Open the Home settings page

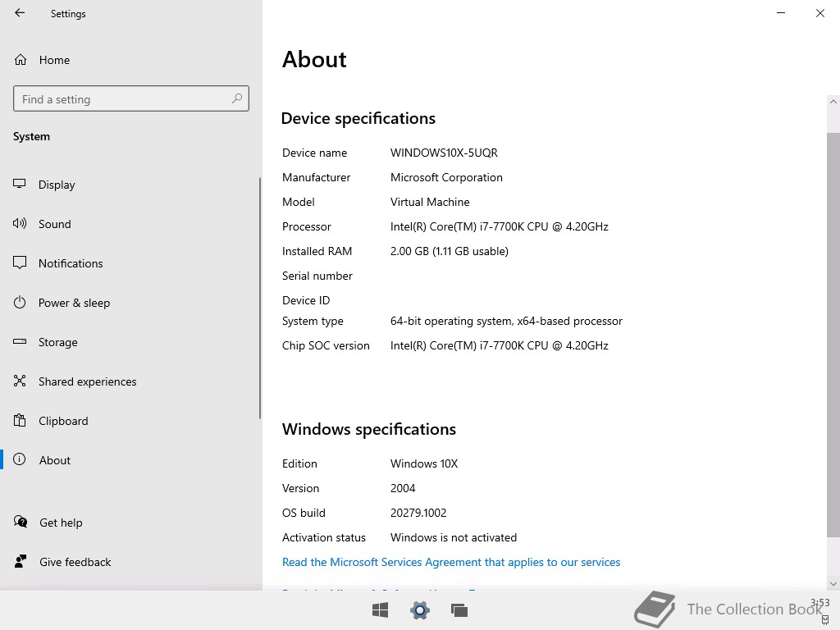pos(42,60)
